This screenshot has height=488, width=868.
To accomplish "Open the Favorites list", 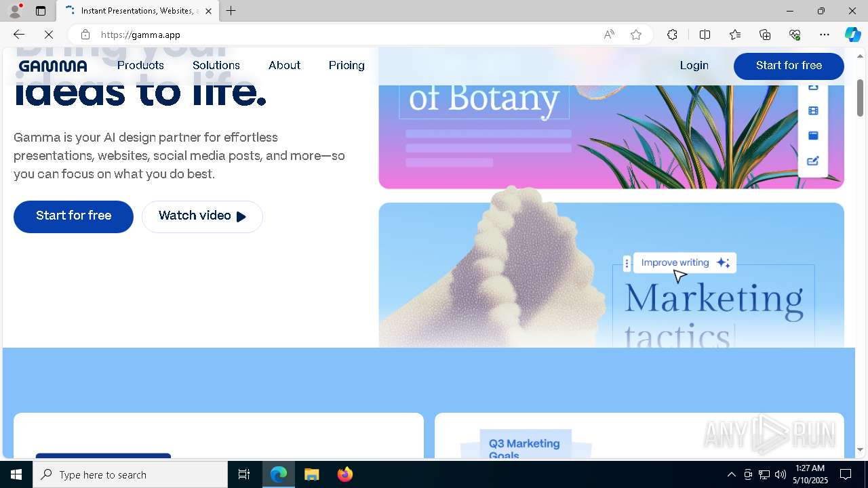I will [735, 35].
